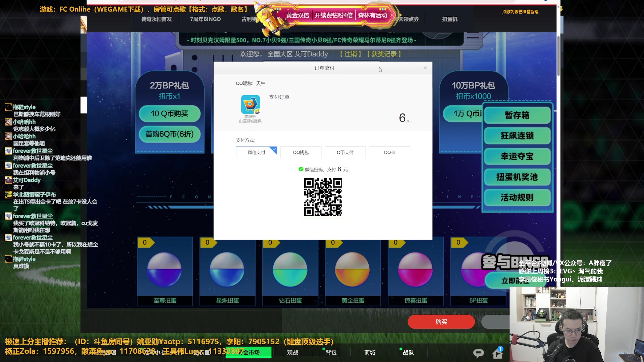This screenshot has width=644, height=362.
Task: Open 背包 tab in bottom bar
Action: click(331, 352)
